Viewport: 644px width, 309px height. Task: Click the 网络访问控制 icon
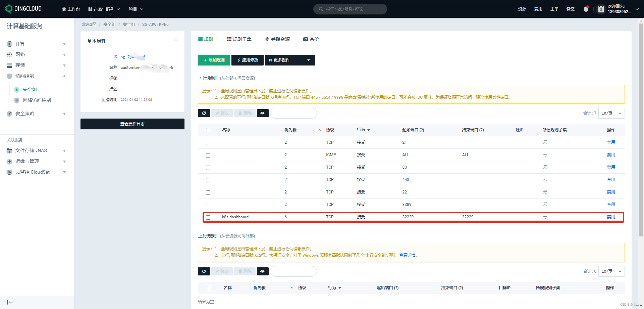(x=17, y=100)
